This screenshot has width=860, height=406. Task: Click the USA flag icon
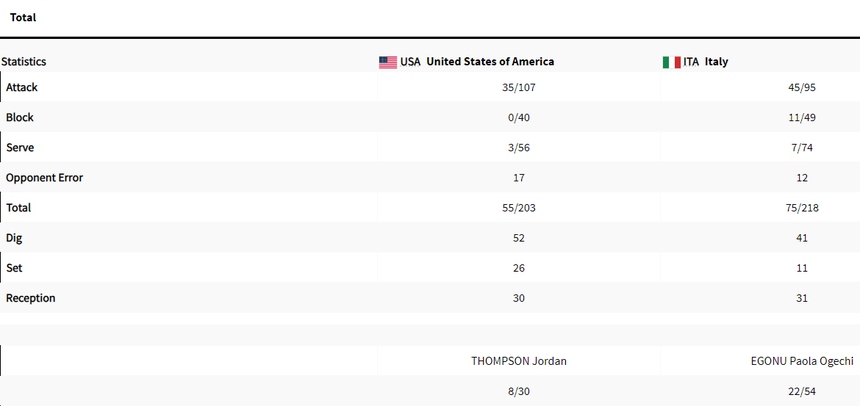point(388,62)
